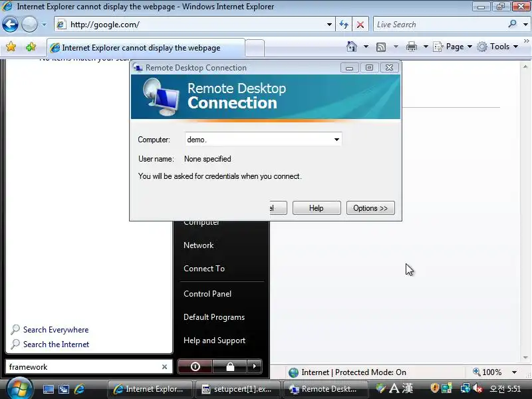
Task: Click the Start menu power button
Action: (195, 366)
